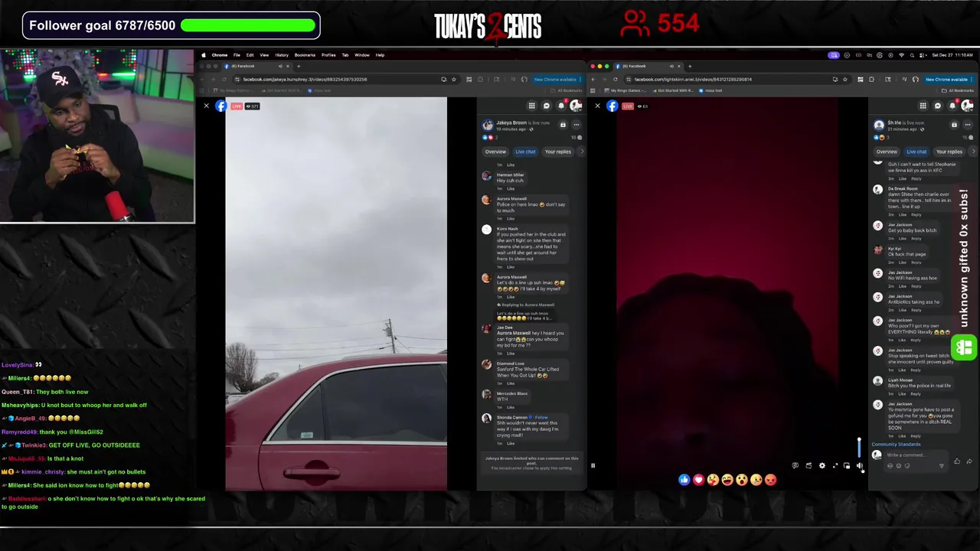The height and width of the screenshot is (551, 980).
Task: Open a new tab in left Chrome window
Action: (x=299, y=67)
